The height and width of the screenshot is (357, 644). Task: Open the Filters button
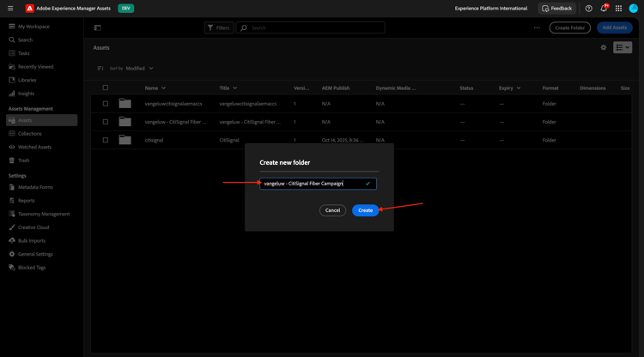pos(219,28)
